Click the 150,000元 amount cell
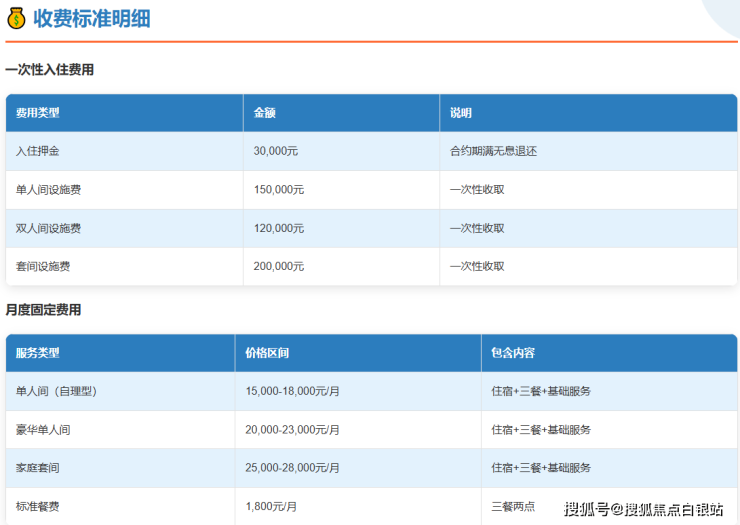The width and height of the screenshot is (740, 525). pos(279,189)
